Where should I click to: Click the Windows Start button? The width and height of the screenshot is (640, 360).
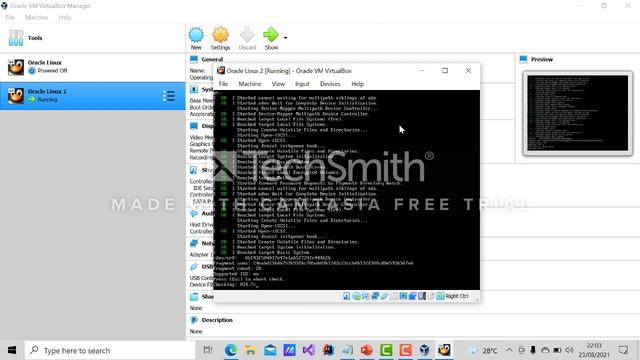12,350
